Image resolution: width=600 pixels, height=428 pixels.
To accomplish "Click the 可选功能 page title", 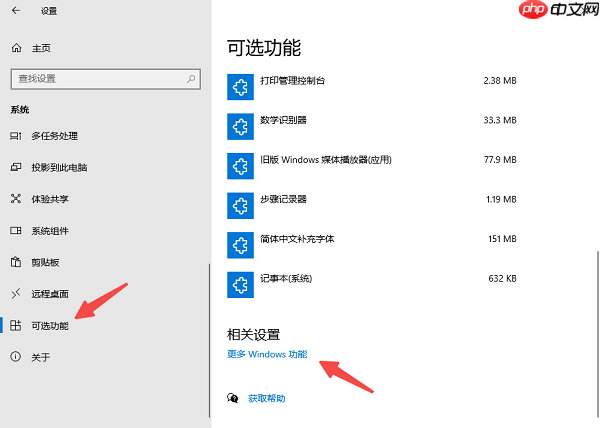I will click(x=264, y=48).
